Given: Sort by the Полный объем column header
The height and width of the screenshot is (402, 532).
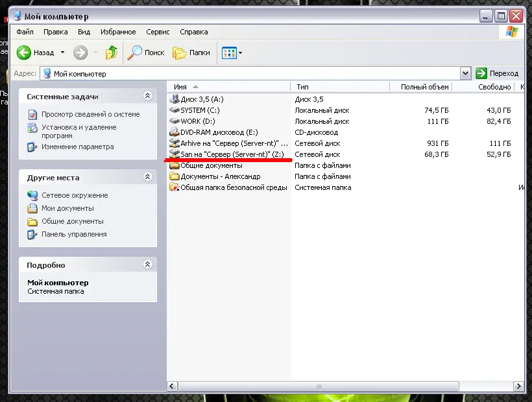Looking at the screenshot, I should 420,87.
